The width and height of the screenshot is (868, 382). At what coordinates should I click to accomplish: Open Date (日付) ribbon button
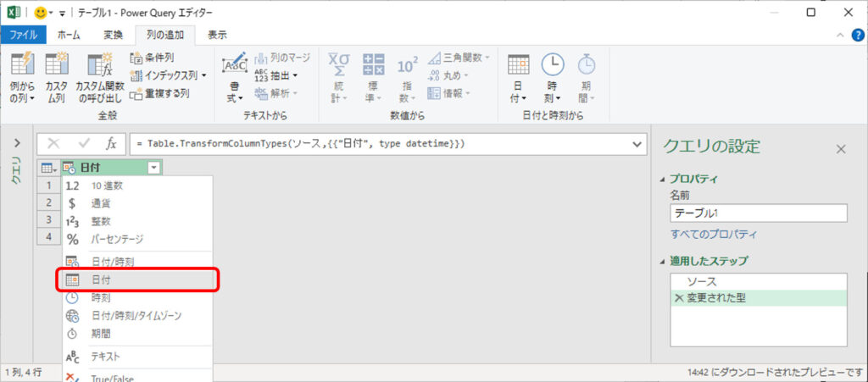coord(518,78)
